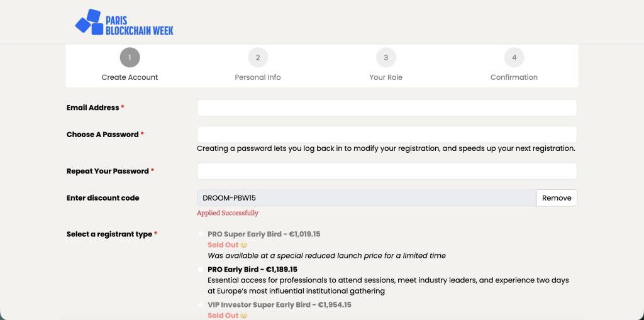Select the PRO Super Early Bird radio button
Image resolution: width=644 pixels, height=320 pixels.
(201, 234)
